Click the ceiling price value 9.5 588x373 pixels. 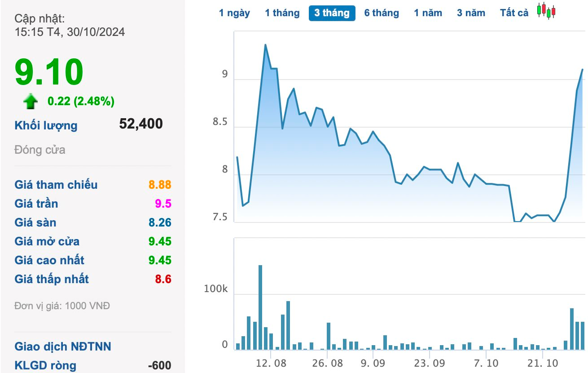[163, 204]
